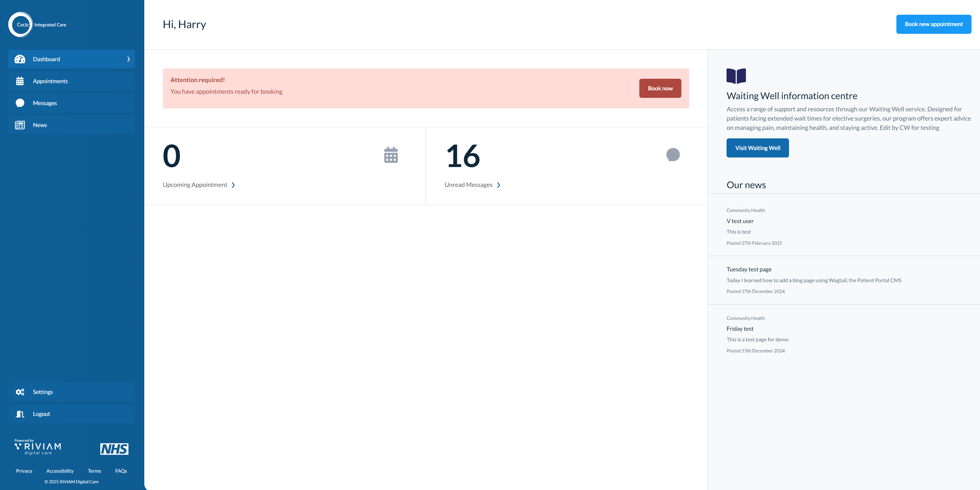Open the Tuesday test page news article

749,269
